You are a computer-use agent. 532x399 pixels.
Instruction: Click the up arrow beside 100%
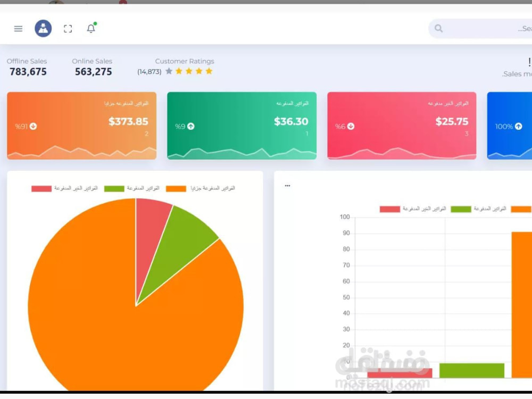pos(518,126)
